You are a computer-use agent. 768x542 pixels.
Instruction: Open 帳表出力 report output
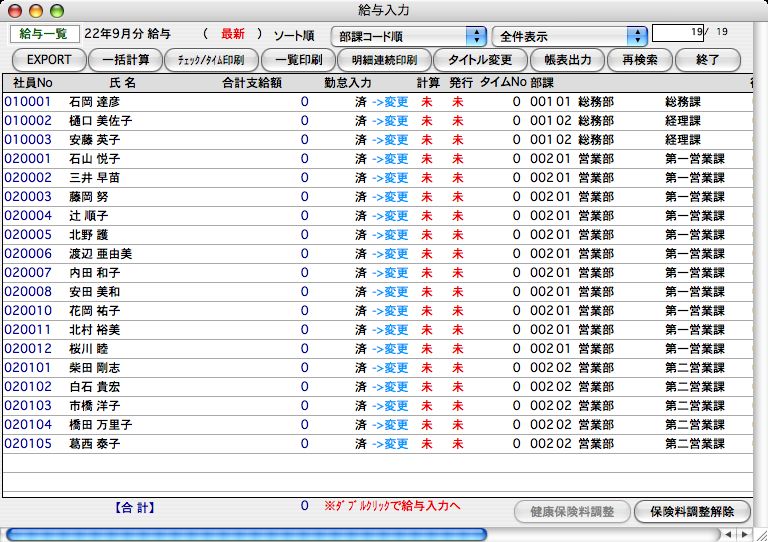click(561, 60)
